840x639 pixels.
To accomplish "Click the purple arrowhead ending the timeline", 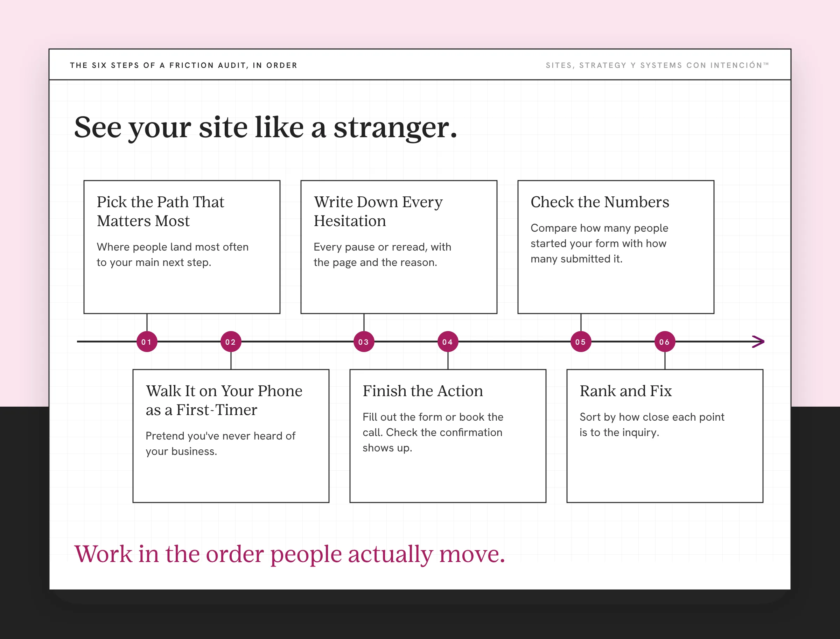I will point(758,342).
